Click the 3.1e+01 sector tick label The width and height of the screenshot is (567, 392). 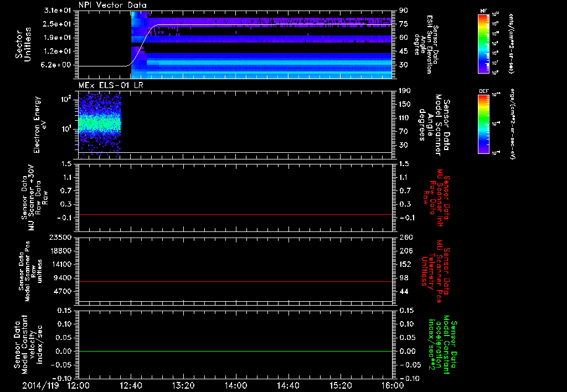point(58,10)
